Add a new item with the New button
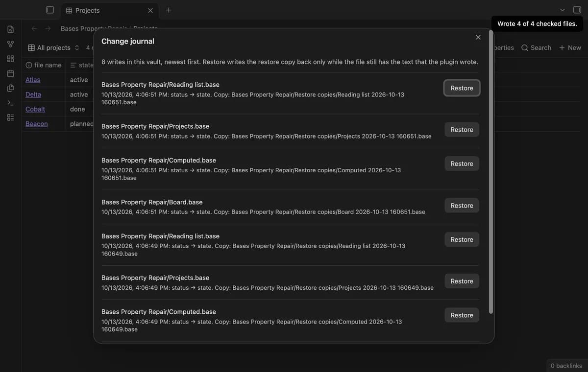 (570, 47)
